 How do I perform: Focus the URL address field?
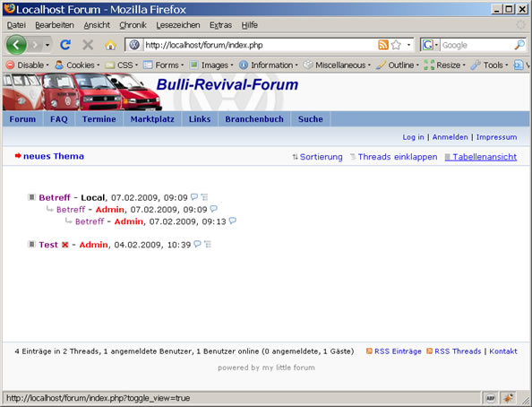[260, 45]
